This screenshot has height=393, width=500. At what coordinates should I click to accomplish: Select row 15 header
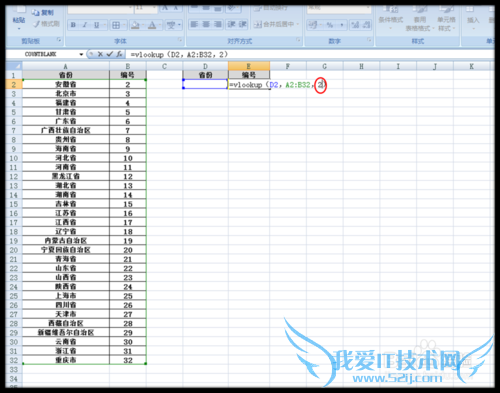click(x=14, y=204)
